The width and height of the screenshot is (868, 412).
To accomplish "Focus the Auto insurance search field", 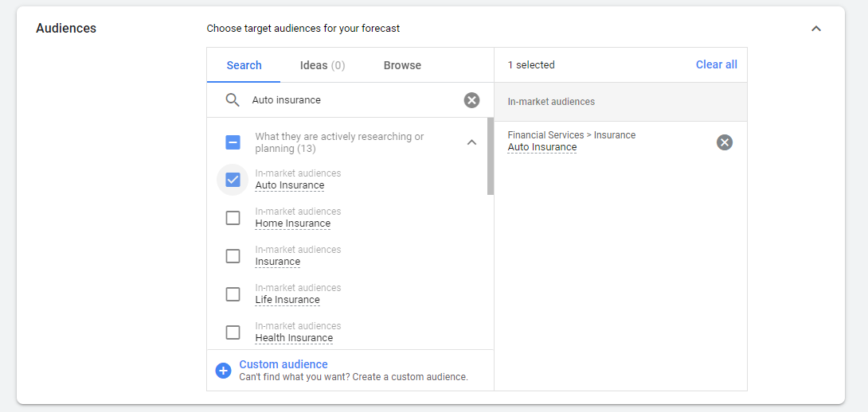I will tap(350, 100).
